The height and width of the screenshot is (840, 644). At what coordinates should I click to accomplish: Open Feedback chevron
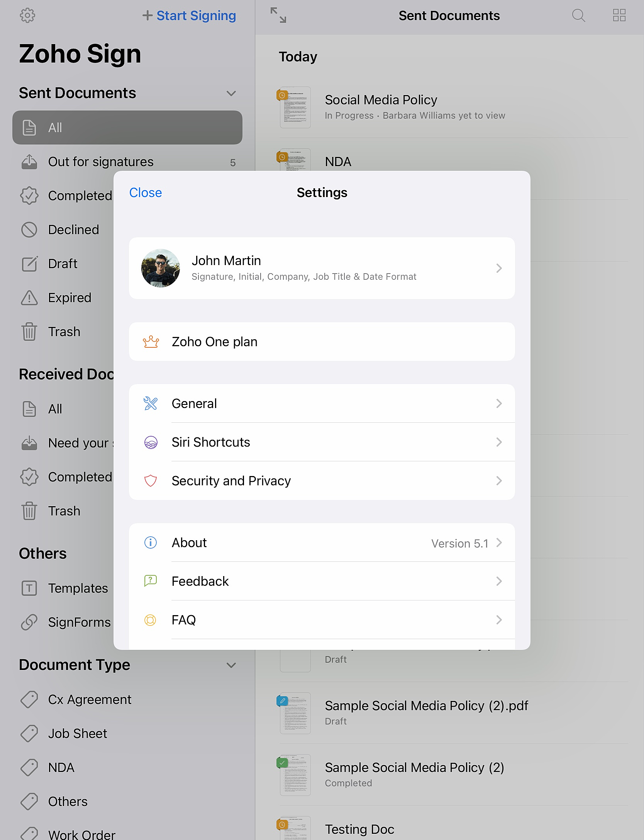(x=499, y=581)
